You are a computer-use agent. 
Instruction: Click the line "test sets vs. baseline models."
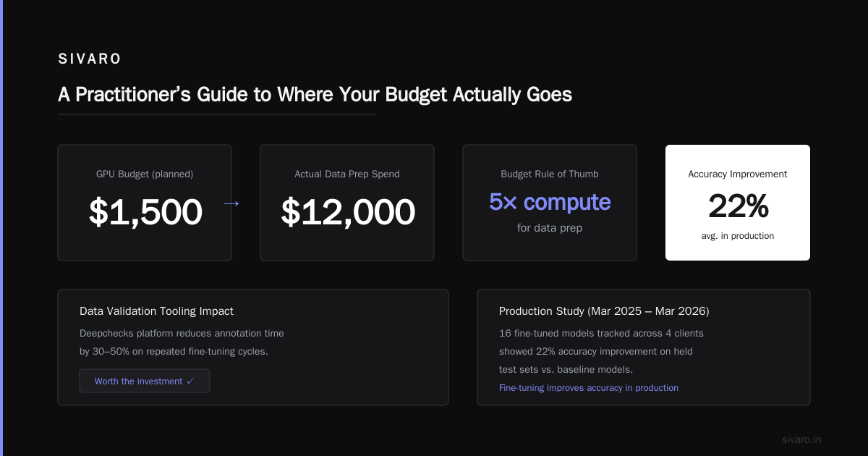click(566, 369)
